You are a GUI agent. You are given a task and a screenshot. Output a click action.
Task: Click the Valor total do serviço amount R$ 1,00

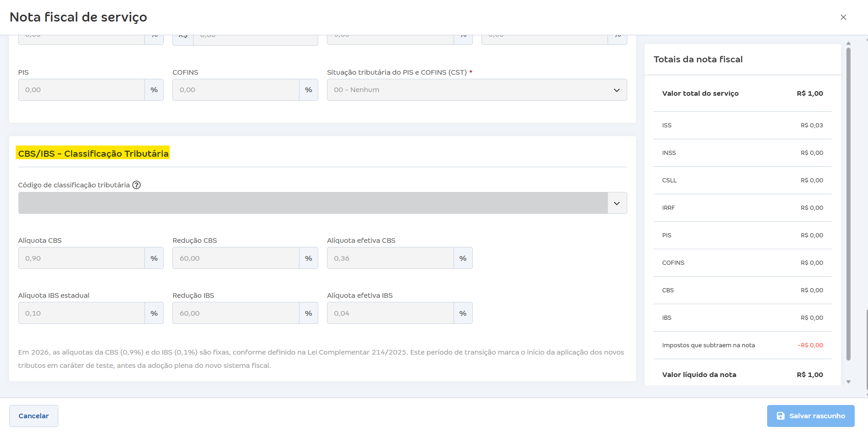point(810,93)
